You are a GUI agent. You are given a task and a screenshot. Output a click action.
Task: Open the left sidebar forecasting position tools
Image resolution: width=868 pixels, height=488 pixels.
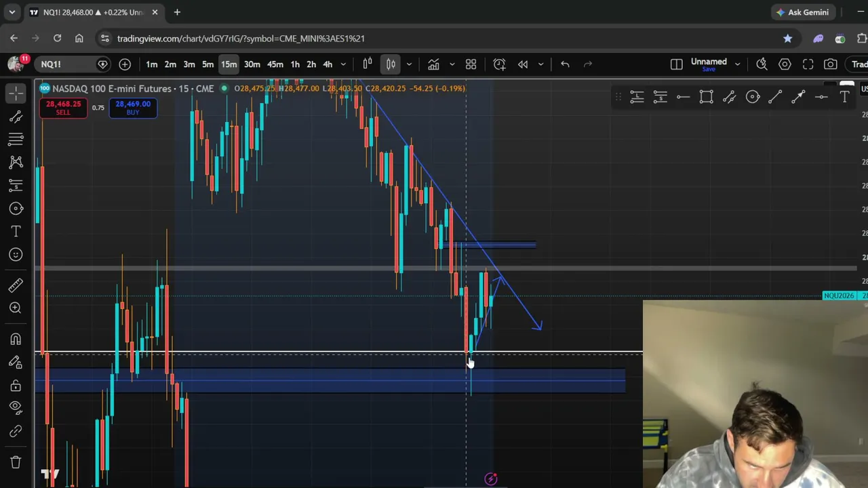(x=16, y=186)
